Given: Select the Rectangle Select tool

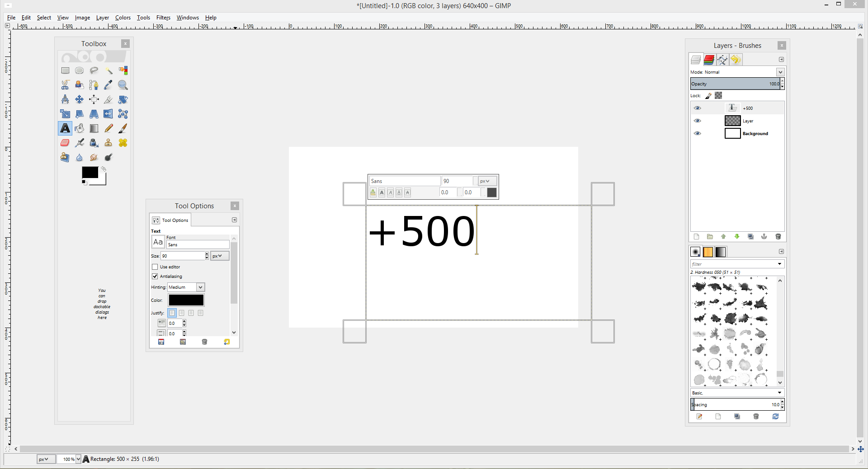Looking at the screenshot, I should pos(65,70).
